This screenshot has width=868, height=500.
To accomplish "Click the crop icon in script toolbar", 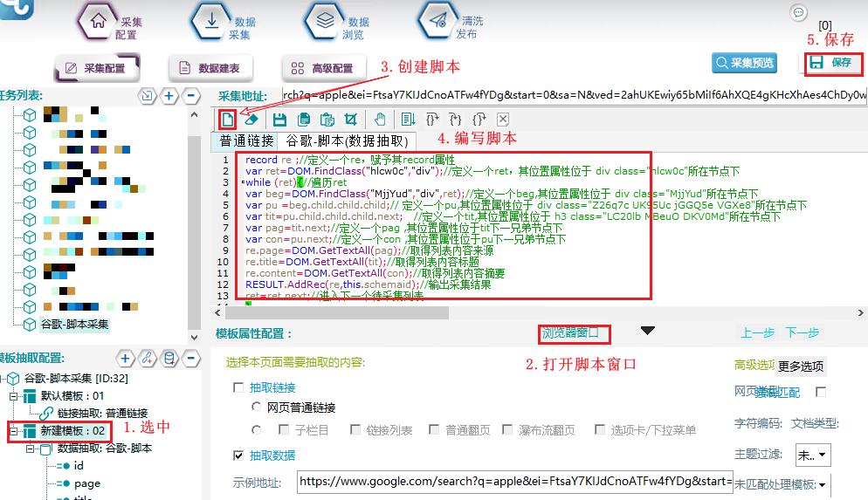I will coord(350,120).
